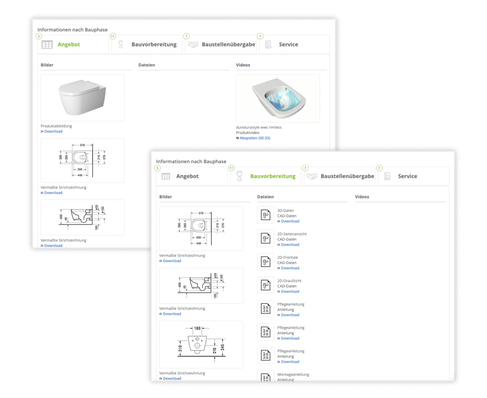Download front-view Strichzeichnung in front panel
Screen dimensions: 487x398
(172, 379)
